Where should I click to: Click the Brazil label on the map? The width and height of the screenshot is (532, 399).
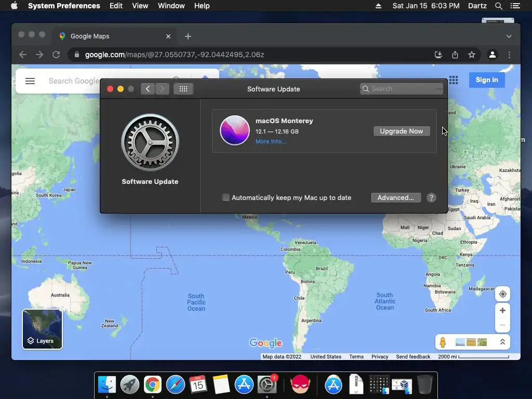[322, 269]
